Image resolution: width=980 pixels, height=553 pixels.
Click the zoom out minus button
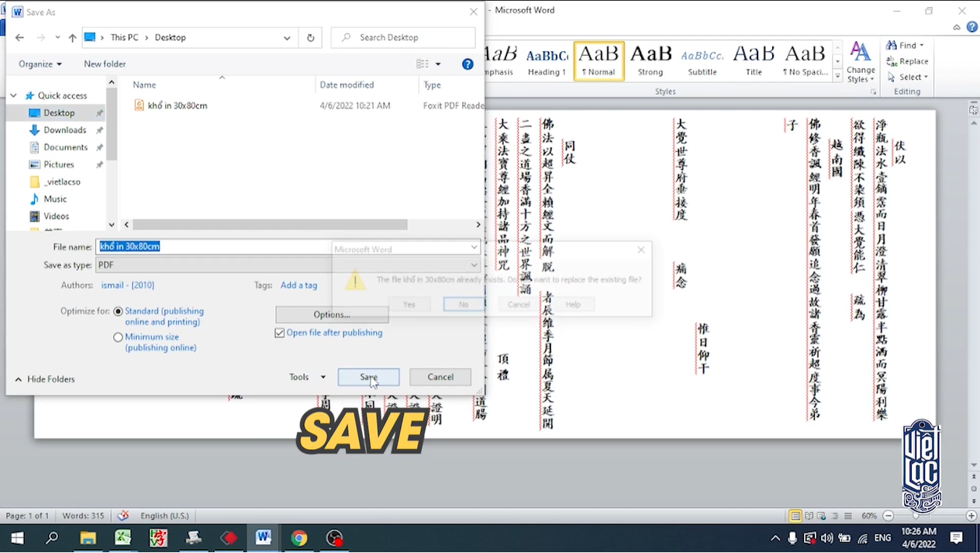889,516
